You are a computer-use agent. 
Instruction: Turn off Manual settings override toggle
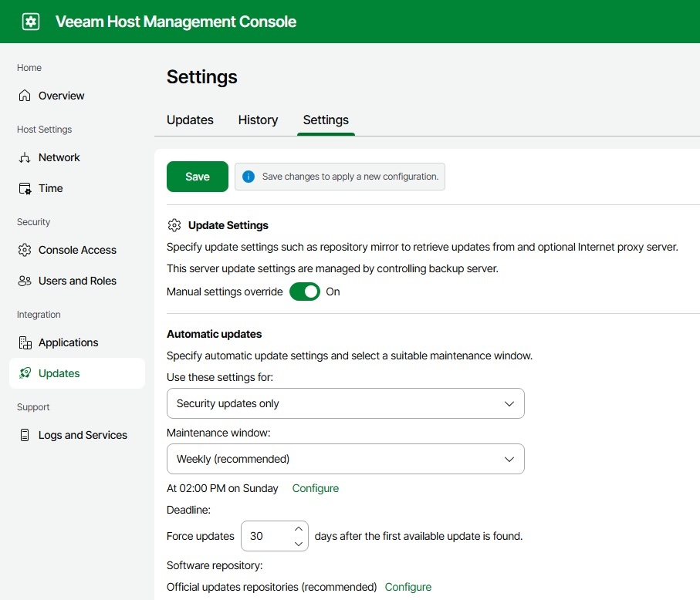click(305, 292)
